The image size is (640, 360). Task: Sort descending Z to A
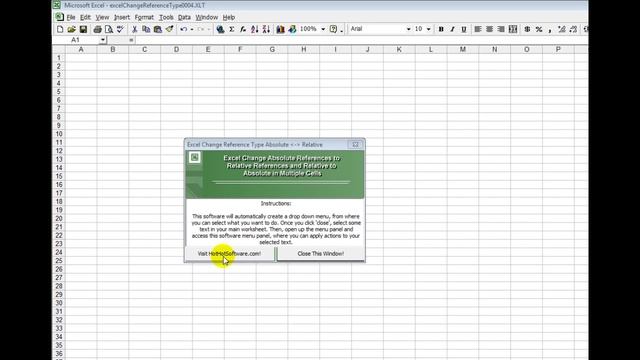266,29
